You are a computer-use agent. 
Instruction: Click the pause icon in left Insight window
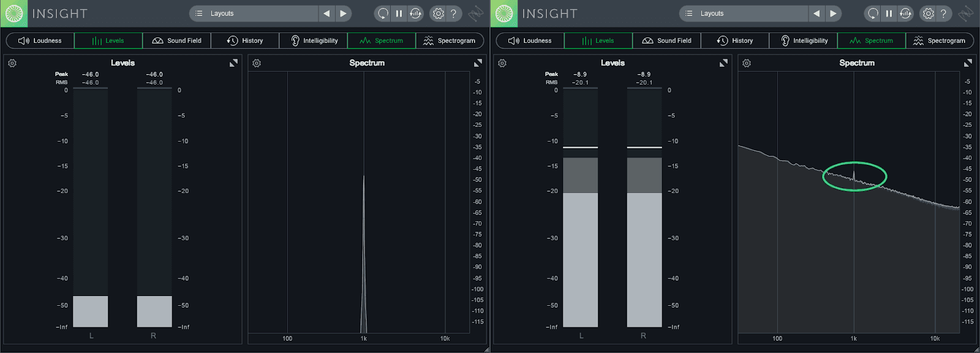(x=399, y=13)
